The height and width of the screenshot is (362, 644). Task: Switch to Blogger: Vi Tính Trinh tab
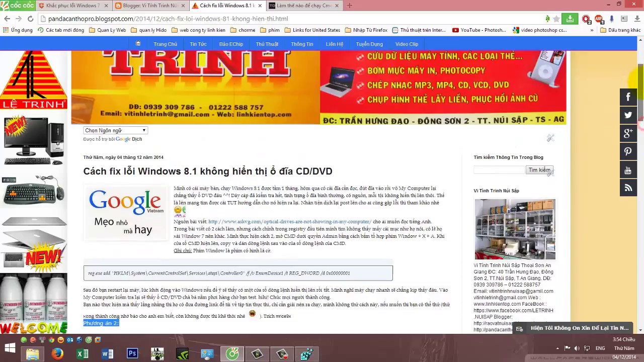click(149, 6)
